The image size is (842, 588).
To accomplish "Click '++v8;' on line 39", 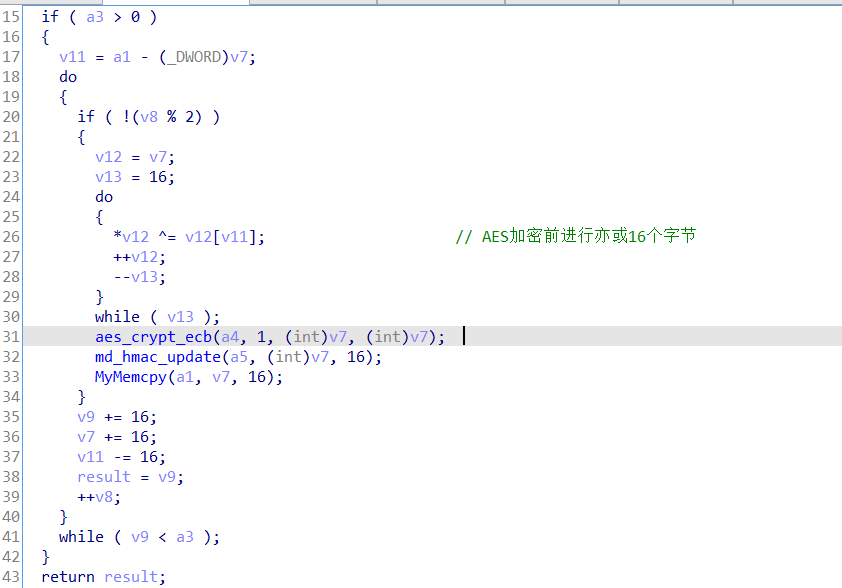I will coord(99,497).
